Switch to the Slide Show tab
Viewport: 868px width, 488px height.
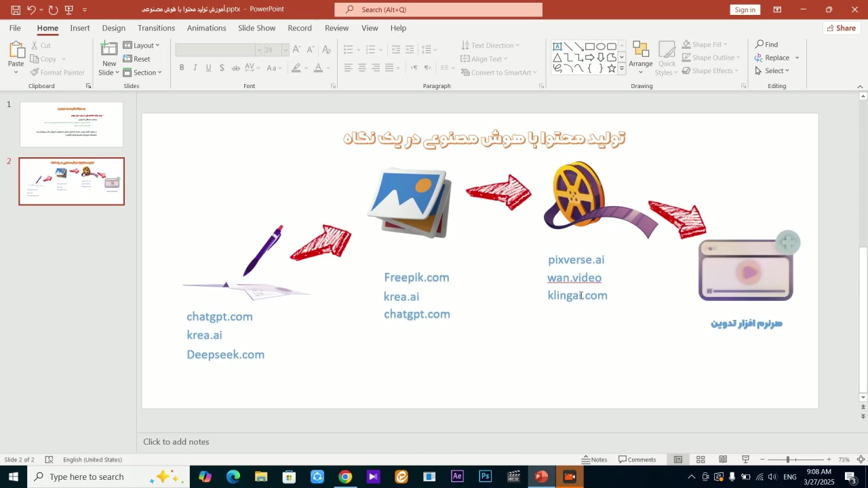point(257,28)
